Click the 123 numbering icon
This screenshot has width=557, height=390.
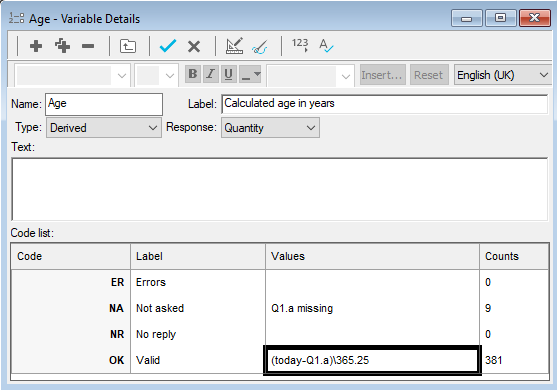click(300, 45)
